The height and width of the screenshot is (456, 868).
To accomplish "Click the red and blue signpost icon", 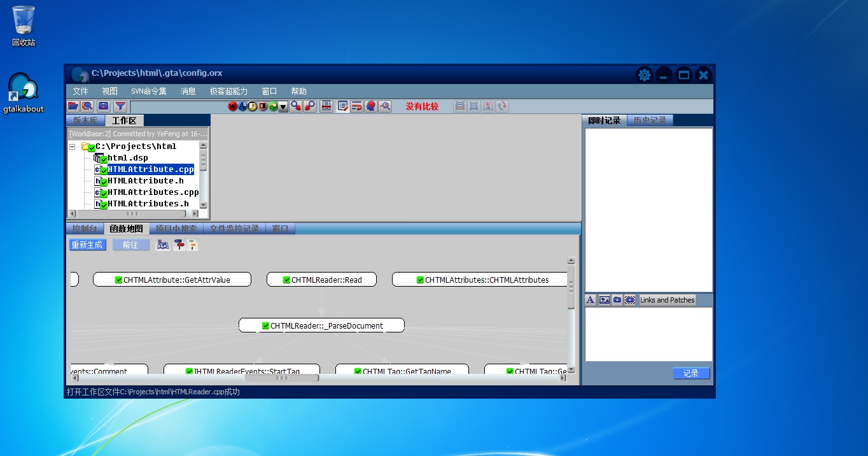I will tap(179, 245).
